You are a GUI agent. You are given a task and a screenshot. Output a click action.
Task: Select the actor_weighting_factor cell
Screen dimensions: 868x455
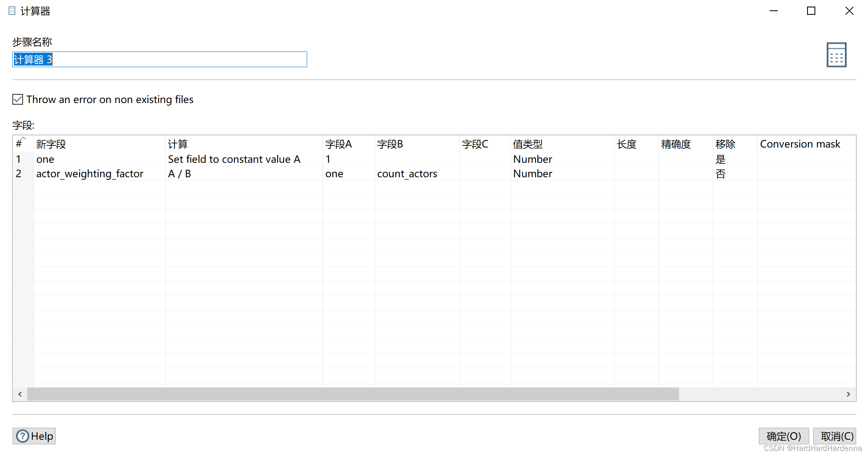point(99,174)
